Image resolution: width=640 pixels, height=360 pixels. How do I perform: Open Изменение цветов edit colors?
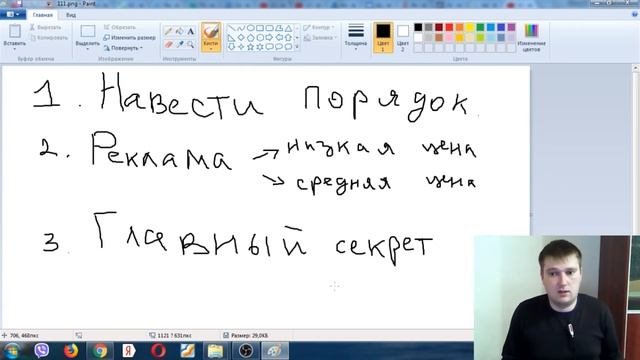pos(531,38)
